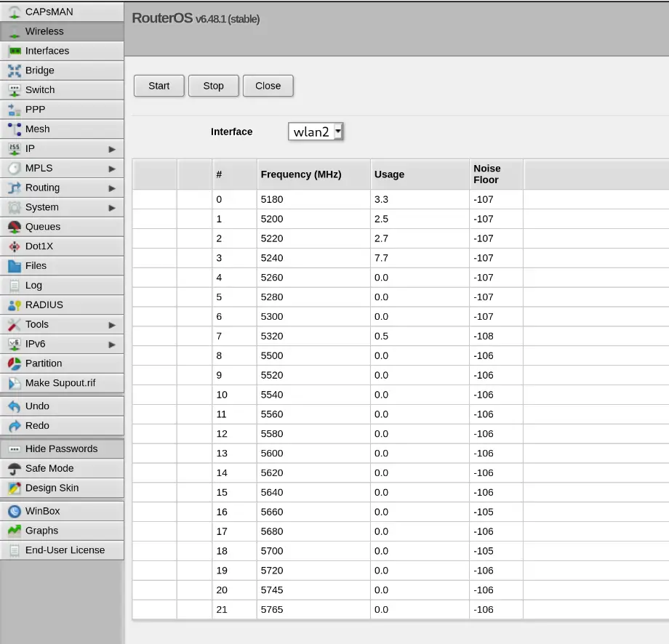Launch the WinBox icon
The image size is (669, 644).
click(x=15, y=512)
